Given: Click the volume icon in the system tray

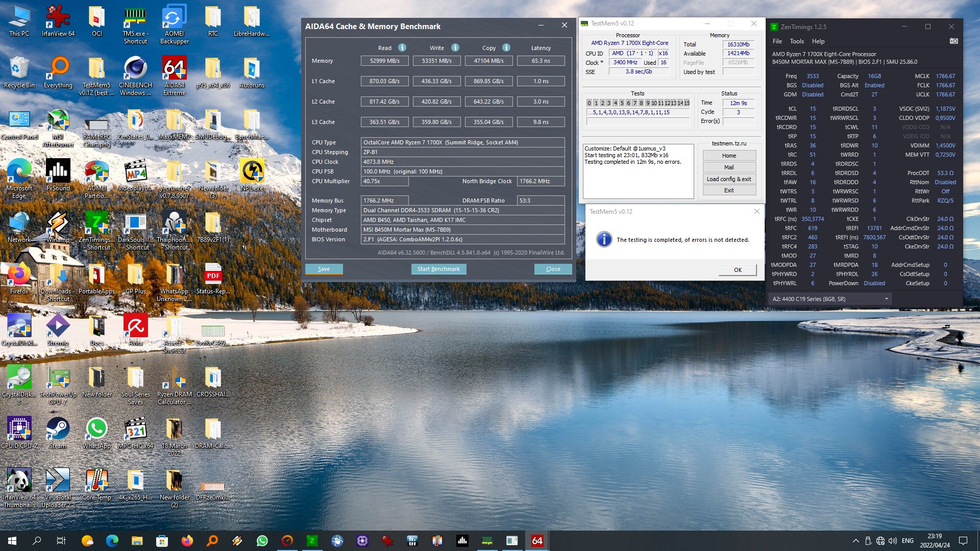Looking at the screenshot, I should [x=893, y=541].
